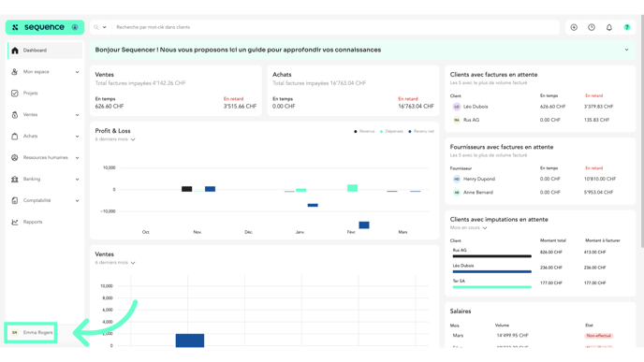
Task: Expand Ressources humaines chevron
Action: (77, 158)
